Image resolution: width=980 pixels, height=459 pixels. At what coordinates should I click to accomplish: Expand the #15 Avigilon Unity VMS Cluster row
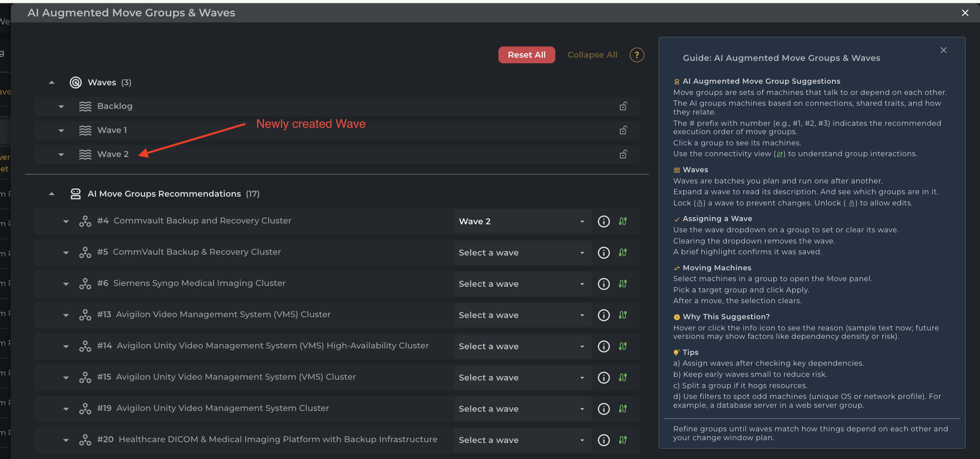pyautogui.click(x=66, y=378)
